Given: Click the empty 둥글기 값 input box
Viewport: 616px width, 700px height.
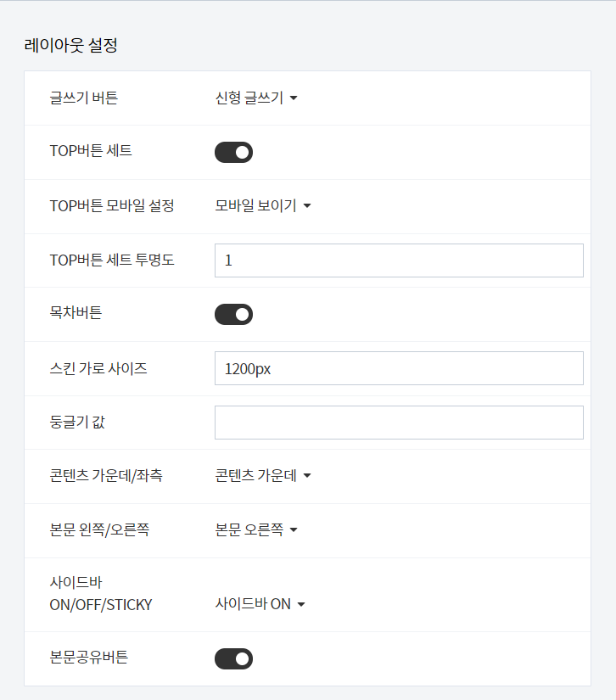Looking at the screenshot, I should (x=399, y=423).
